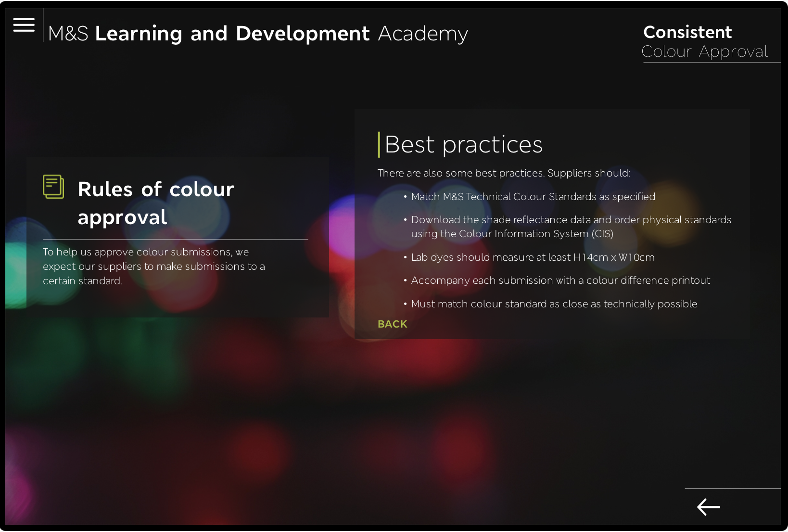Click the Colour Approval subtitle
The image size is (788, 532).
pyautogui.click(x=704, y=51)
